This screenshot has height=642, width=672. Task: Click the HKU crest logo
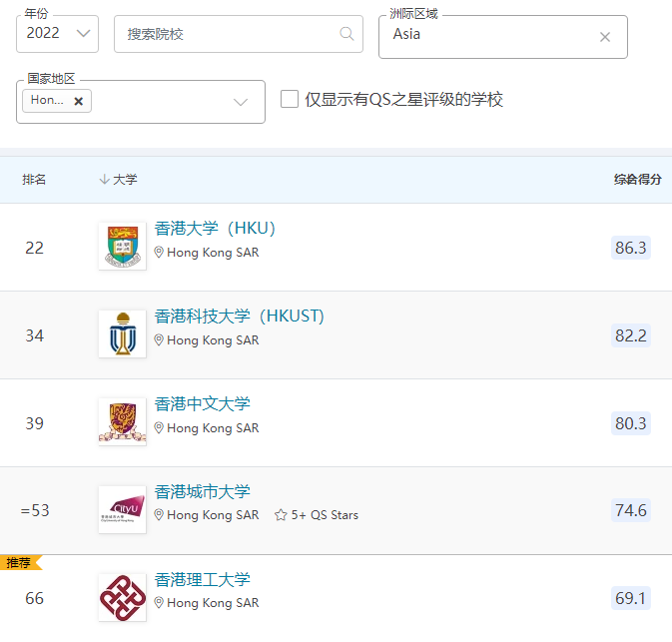click(x=122, y=247)
